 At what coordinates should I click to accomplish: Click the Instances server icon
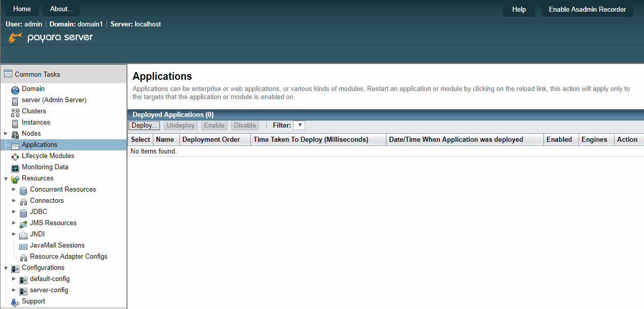click(15, 122)
